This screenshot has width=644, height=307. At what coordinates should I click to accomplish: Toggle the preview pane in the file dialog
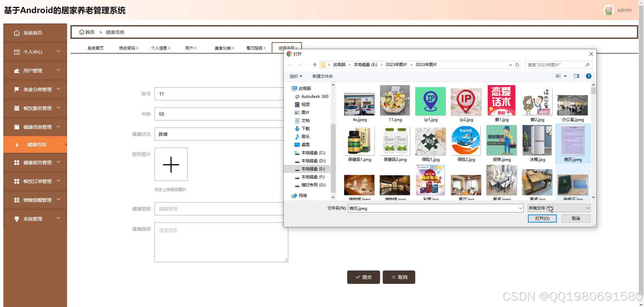[576, 76]
